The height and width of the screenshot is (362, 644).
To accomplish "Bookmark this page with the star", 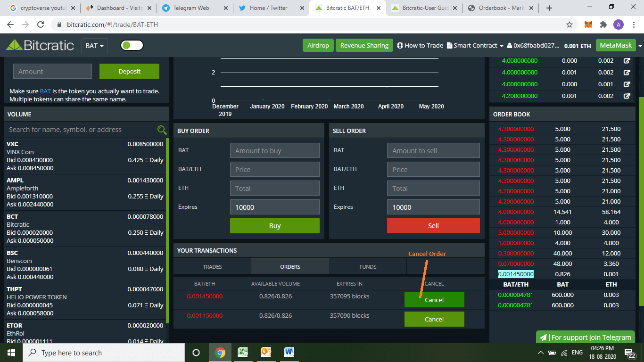I will tap(570, 25).
